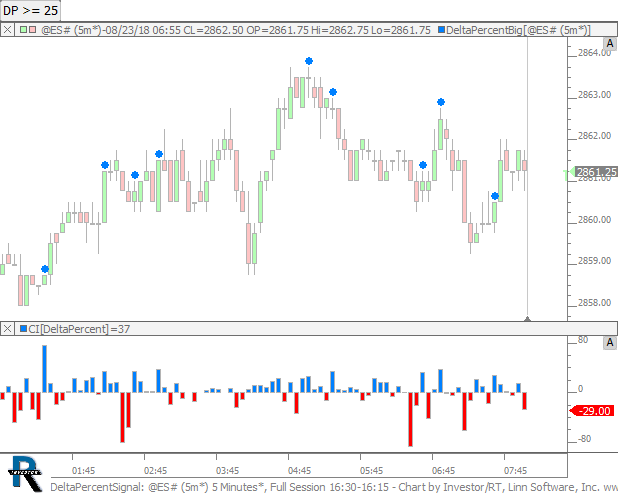Click the 03:45 time axis label
The height and width of the screenshot is (494, 618).
click(227, 470)
